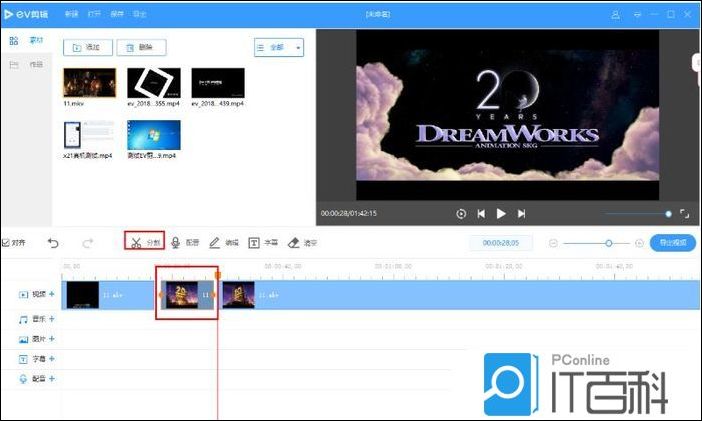Click the loop replay icon in the player
Image resolution: width=702 pixels, height=421 pixels.
tap(461, 214)
